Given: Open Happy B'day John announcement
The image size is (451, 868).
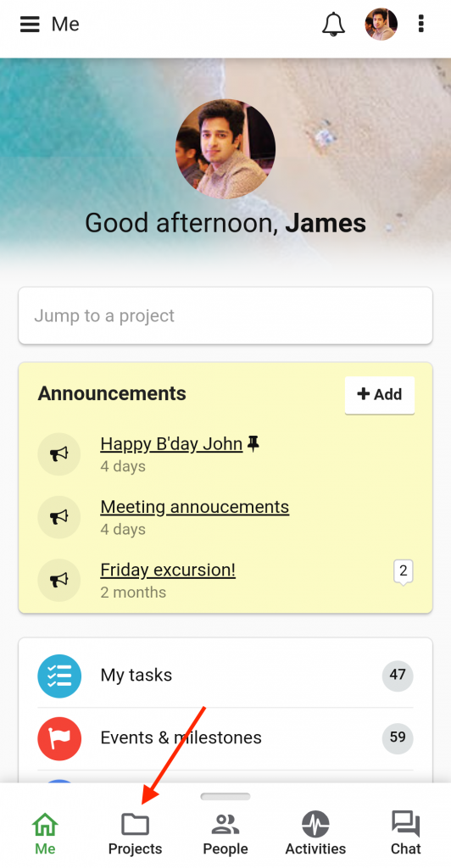Looking at the screenshot, I should (171, 444).
